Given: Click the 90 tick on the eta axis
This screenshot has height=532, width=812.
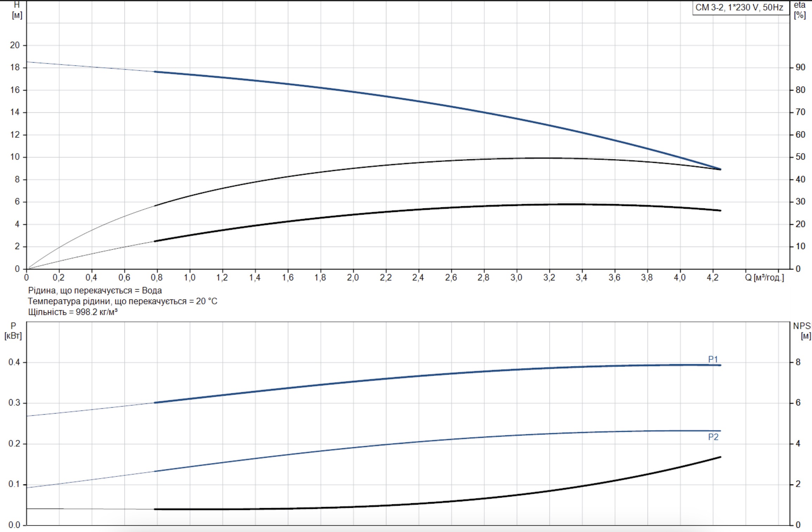Looking at the screenshot, I should 800,67.
